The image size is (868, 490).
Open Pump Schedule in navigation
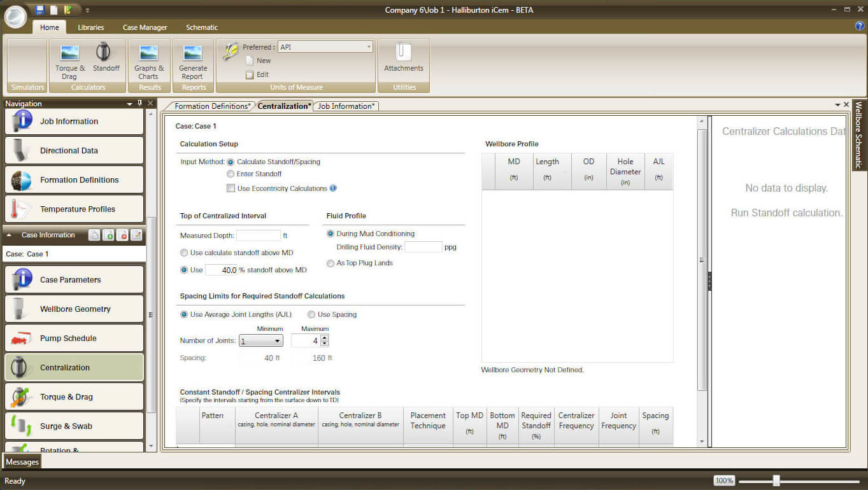tap(75, 338)
